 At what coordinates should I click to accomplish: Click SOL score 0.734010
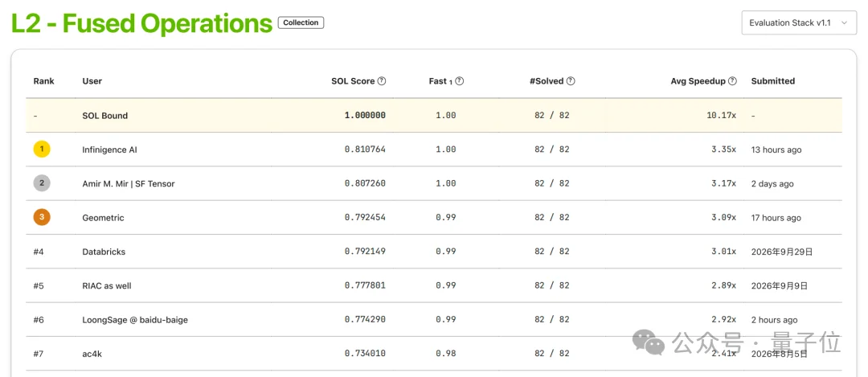(x=365, y=354)
